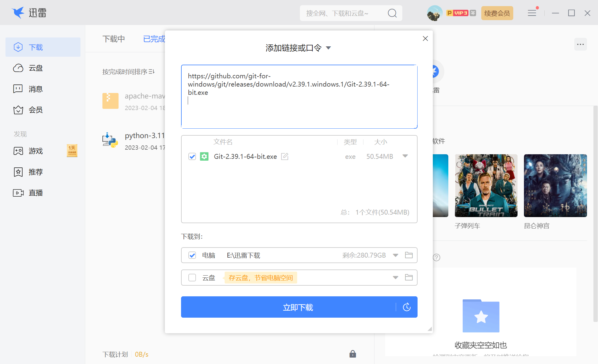Click the 子弹列车 title caption
Image resolution: width=598 pixels, height=364 pixels.
[467, 226]
